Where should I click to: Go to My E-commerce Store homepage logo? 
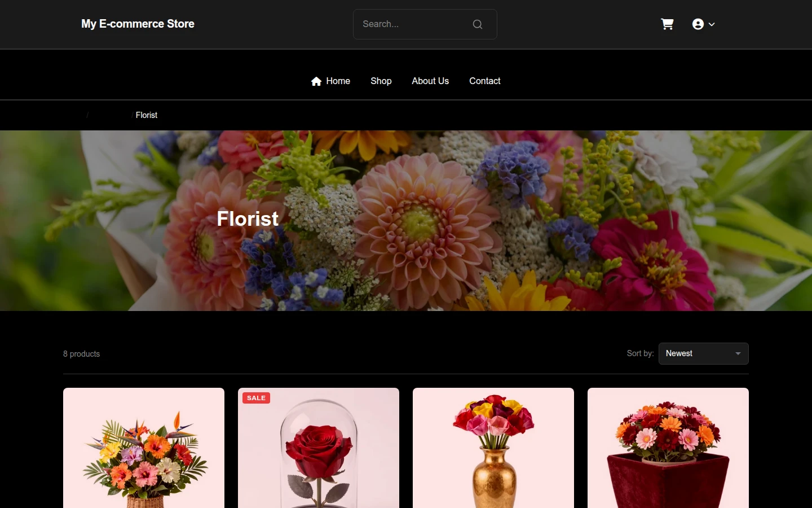[138, 24]
